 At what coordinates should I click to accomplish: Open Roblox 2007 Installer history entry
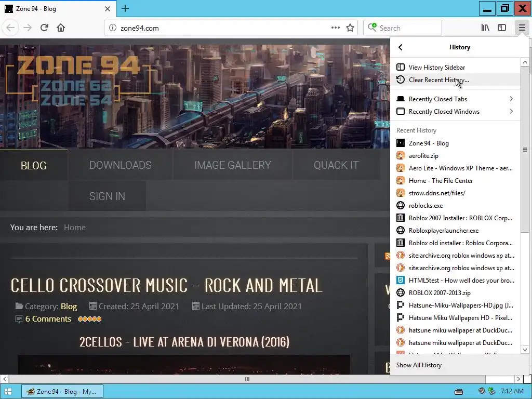tap(455, 218)
